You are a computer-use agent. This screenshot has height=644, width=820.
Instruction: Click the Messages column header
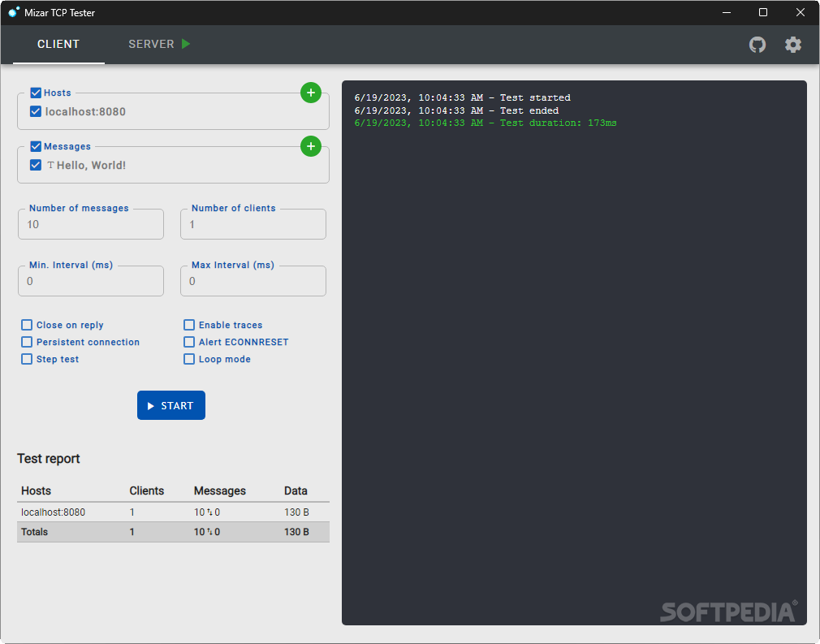pos(220,491)
